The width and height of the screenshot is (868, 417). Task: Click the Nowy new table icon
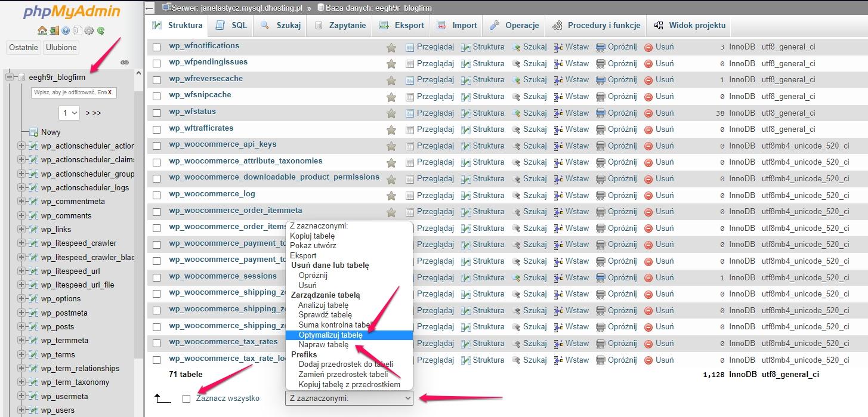click(x=34, y=132)
